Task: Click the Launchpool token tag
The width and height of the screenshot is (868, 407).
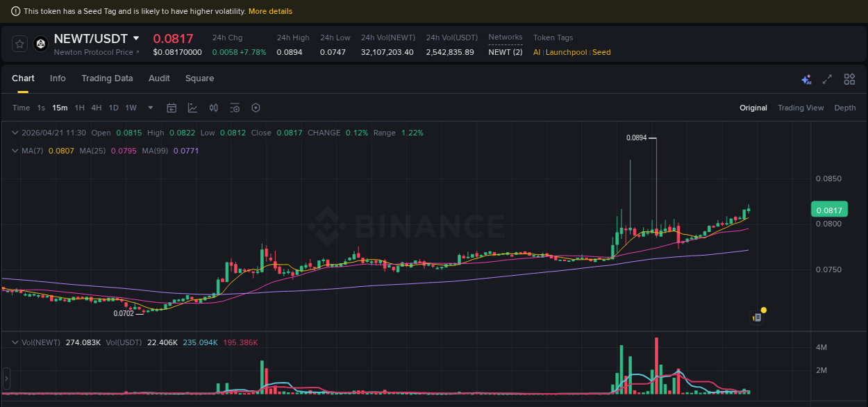Action: [x=567, y=52]
